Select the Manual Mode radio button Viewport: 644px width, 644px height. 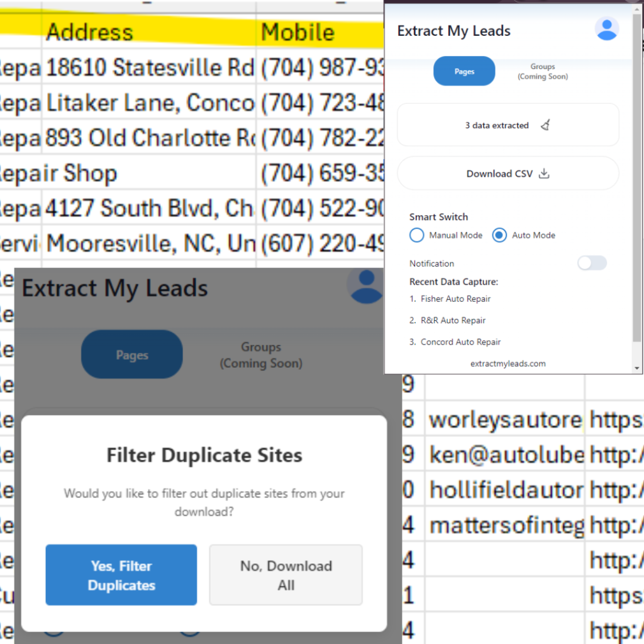pos(416,235)
